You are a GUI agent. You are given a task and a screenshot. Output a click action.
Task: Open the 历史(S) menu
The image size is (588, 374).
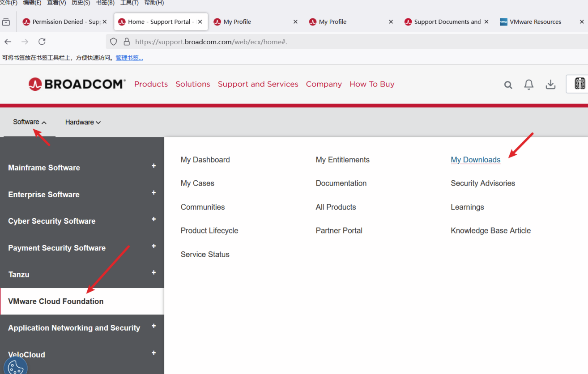coord(81,3)
